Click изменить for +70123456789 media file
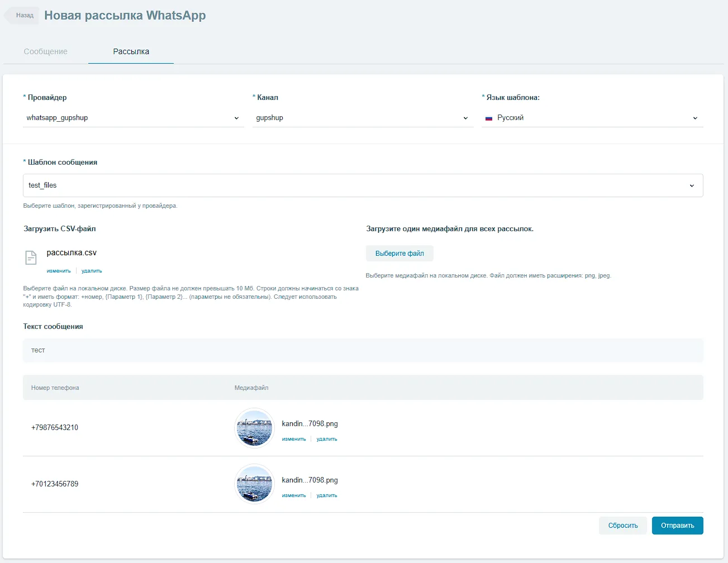Screen dimensions: 728x563 [x=294, y=495]
